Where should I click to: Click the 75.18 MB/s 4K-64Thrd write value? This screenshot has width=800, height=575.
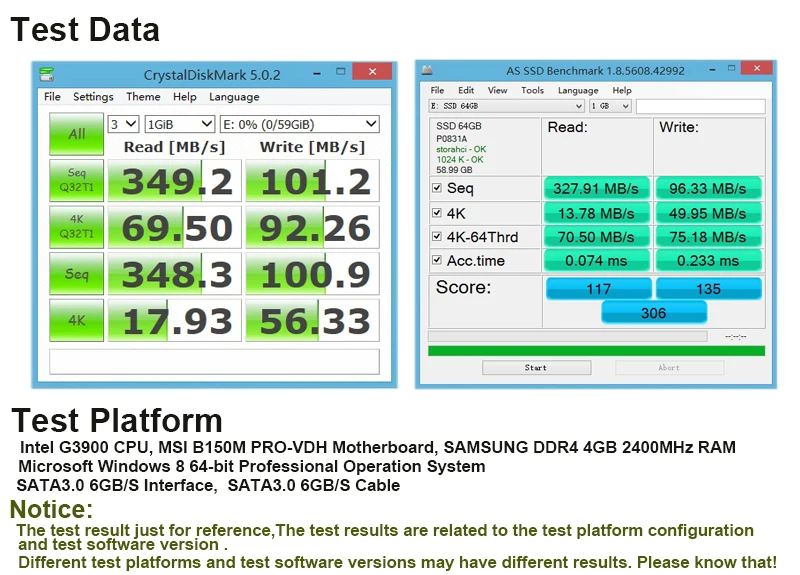coord(708,237)
